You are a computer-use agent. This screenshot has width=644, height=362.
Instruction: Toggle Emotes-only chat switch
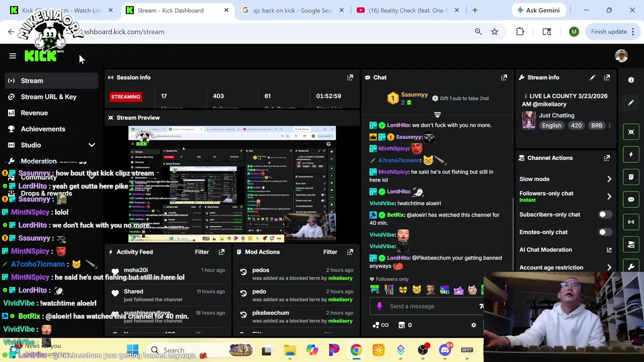click(605, 232)
